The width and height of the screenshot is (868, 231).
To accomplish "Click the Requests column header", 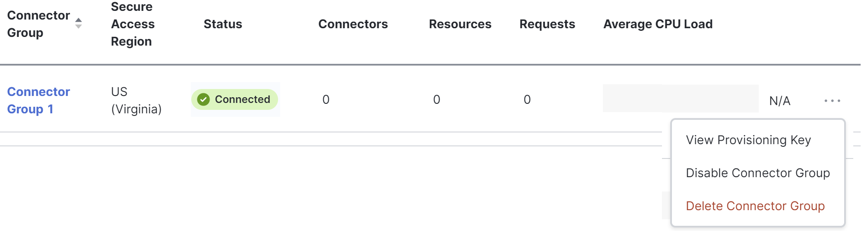I will coord(547,24).
